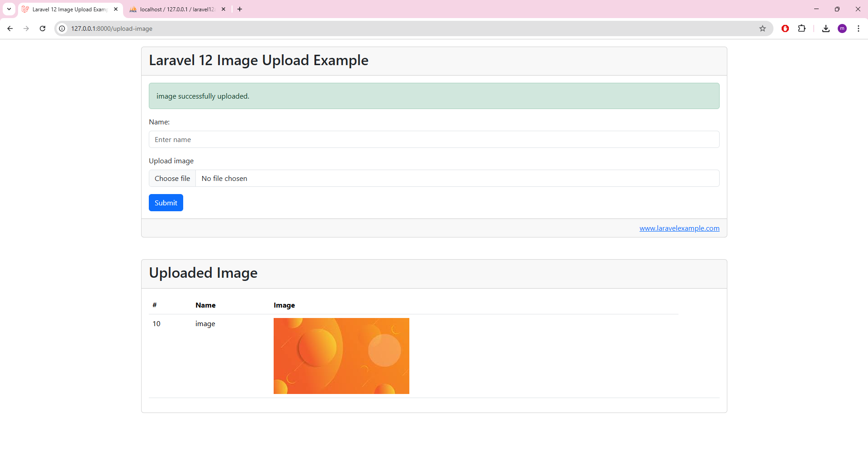Submit the upload form

[x=166, y=203]
